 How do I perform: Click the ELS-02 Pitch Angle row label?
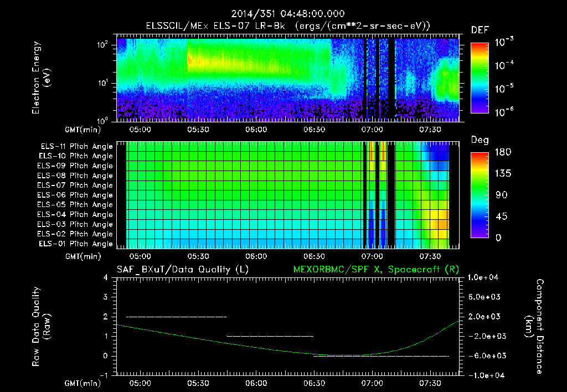click(75, 234)
